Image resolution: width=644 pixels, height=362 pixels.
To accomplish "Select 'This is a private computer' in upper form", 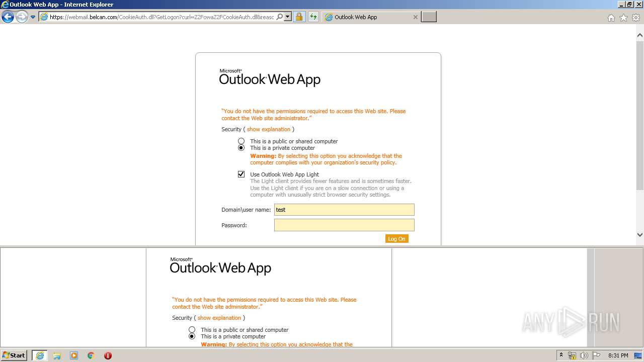I will (242, 148).
